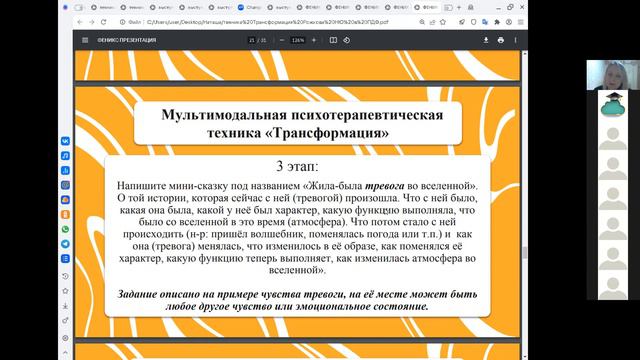Open the music sidebar icon
The image size is (640, 360).
pos(65,156)
